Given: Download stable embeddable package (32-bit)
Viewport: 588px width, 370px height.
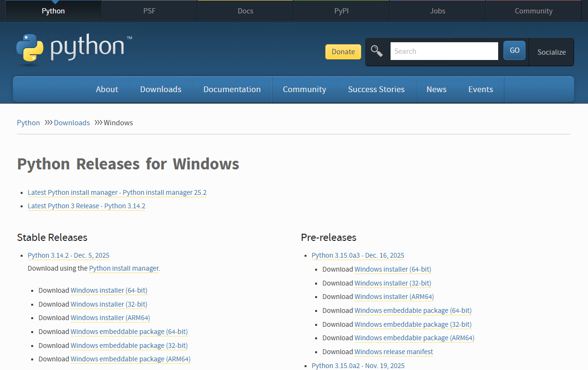Looking at the screenshot, I should (x=129, y=346).
